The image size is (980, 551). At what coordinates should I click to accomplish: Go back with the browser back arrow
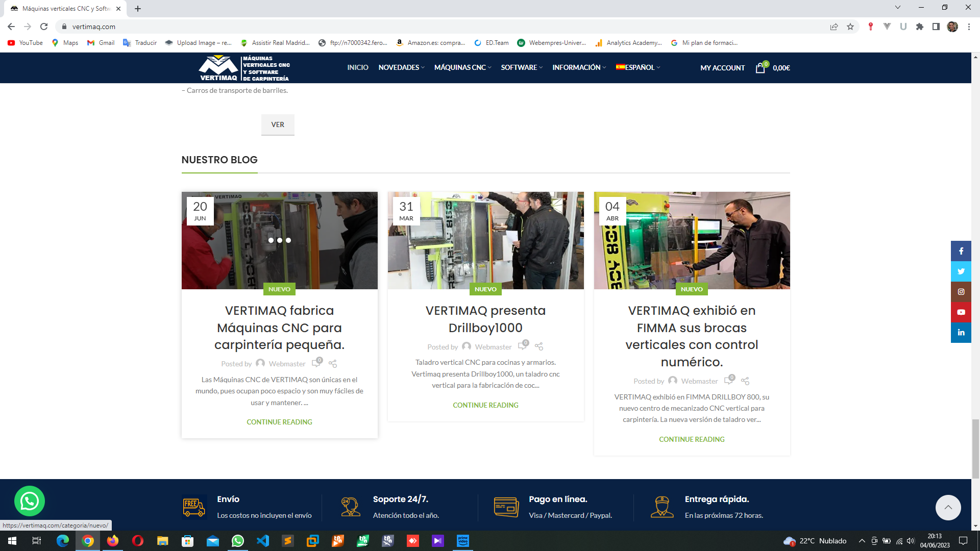[11, 27]
